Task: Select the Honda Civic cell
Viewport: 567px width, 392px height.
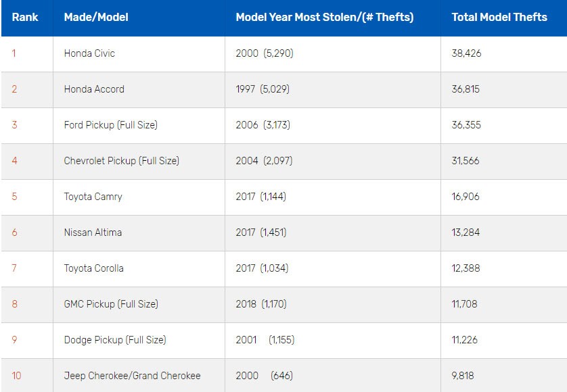Action: (x=89, y=53)
